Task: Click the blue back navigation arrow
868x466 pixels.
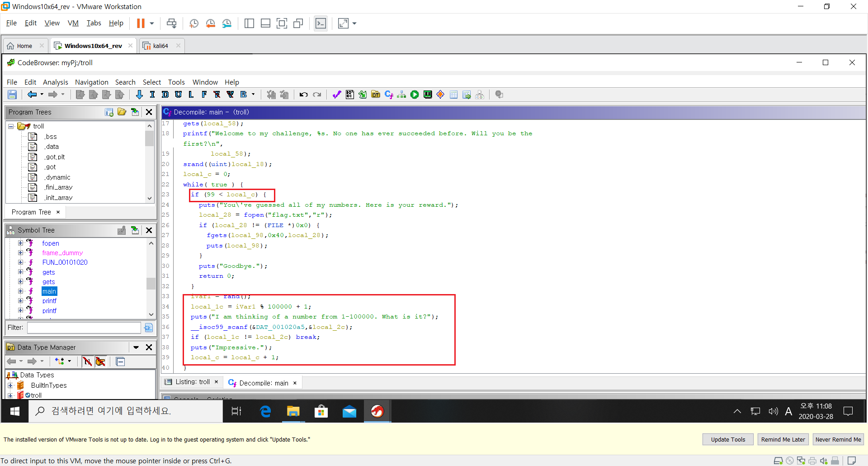Action: (32, 95)
